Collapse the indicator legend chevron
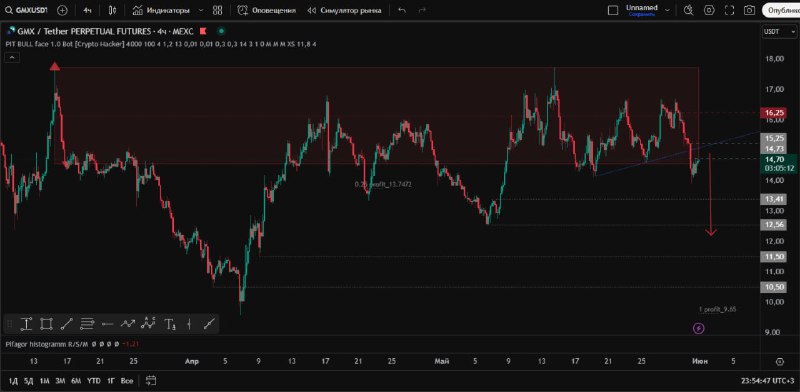 pos(12,58)
